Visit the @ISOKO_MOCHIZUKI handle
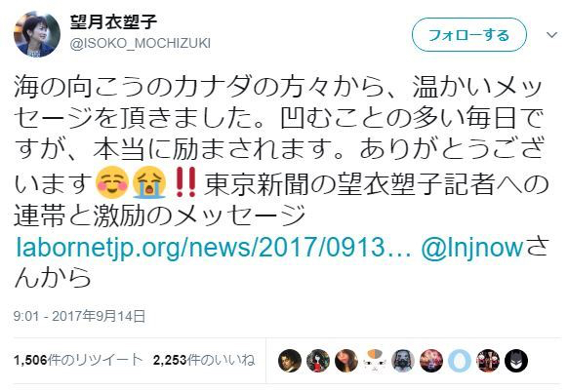 [x=141, y=44]
